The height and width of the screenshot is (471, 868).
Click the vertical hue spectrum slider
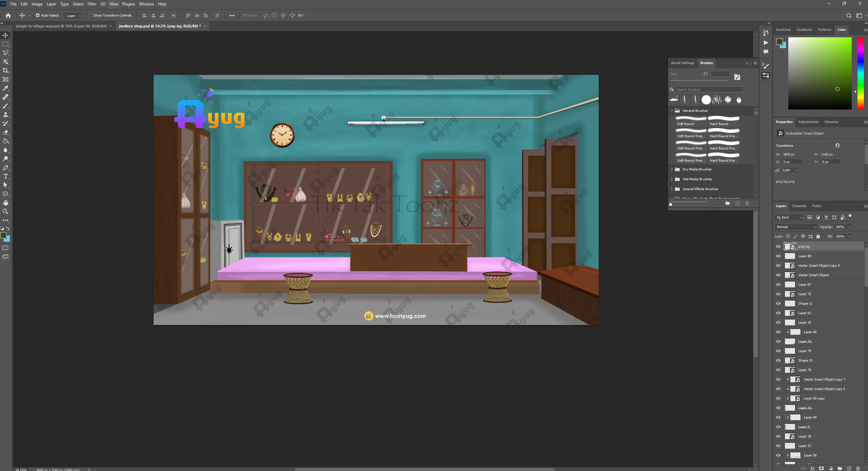pyautogui.click(x=860, y=73)
